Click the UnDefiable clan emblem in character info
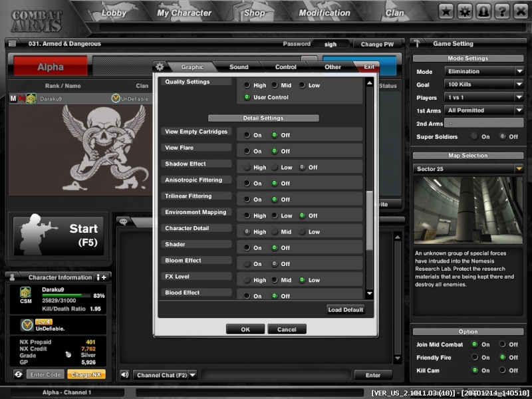The image size is (532, 399). tap(27, 325)
